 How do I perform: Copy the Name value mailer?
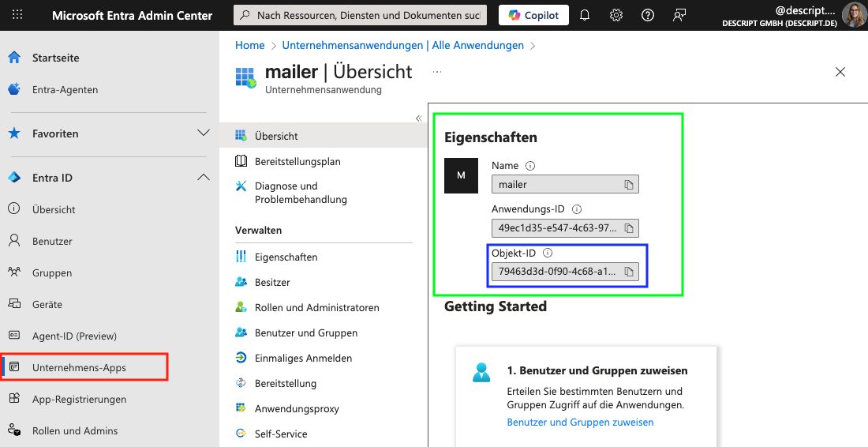pos(629,185)
